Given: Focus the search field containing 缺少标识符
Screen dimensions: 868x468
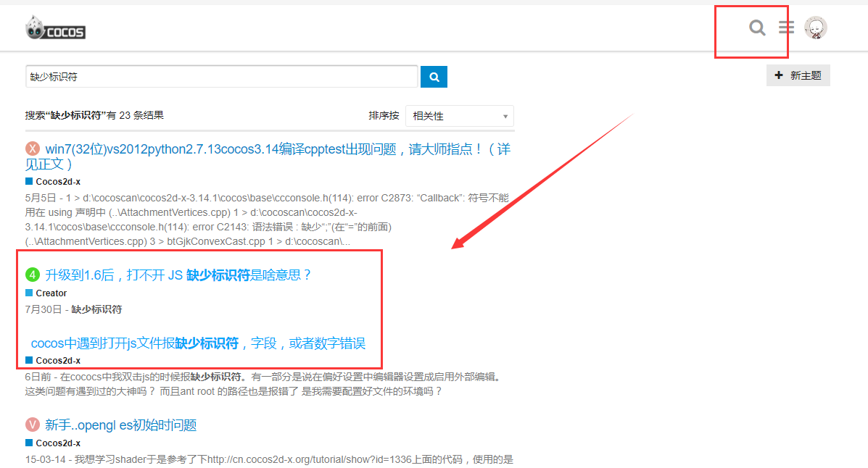Looking at the screenshot, I should [221, 76].
